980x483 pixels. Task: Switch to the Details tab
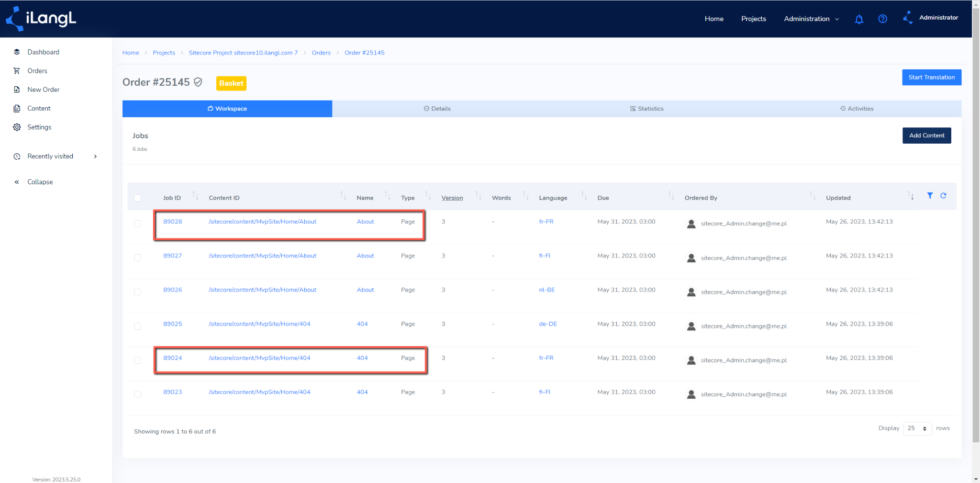pos(437,109)
